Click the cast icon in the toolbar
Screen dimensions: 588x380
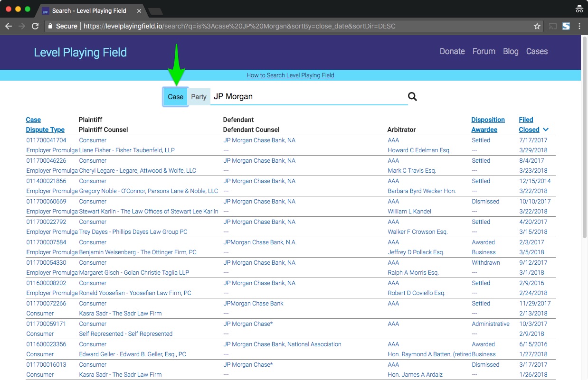(x=552, y=26)
